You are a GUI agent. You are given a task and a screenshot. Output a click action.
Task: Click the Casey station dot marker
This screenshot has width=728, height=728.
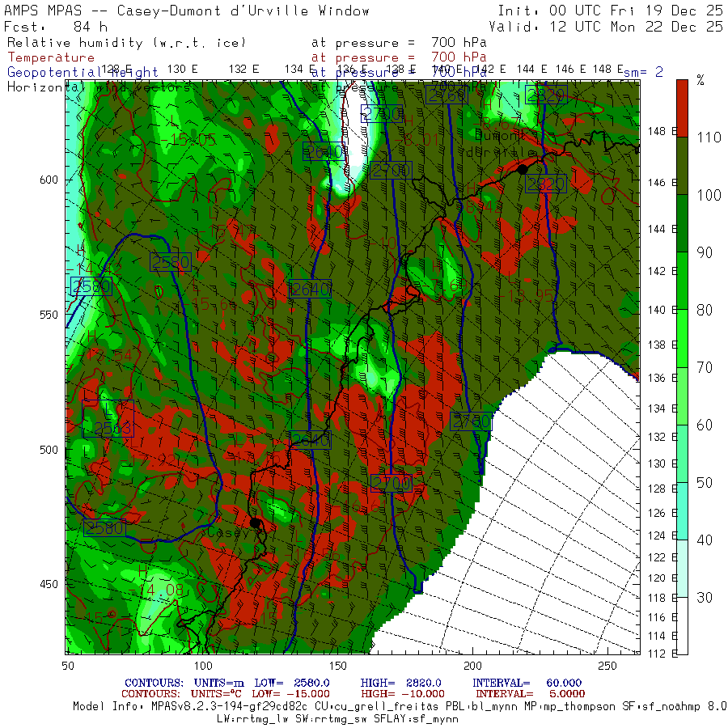pos(255,523)
